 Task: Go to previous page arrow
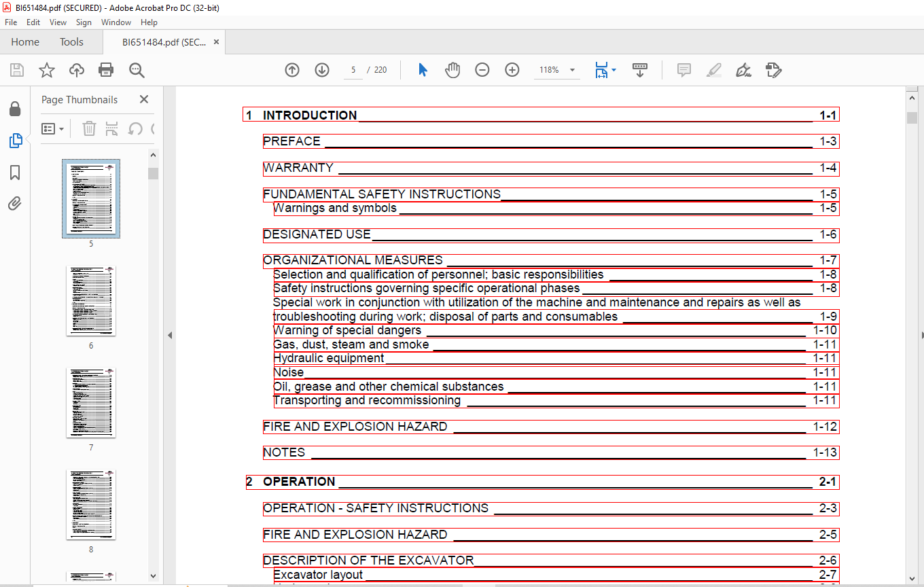pos(292,70)
